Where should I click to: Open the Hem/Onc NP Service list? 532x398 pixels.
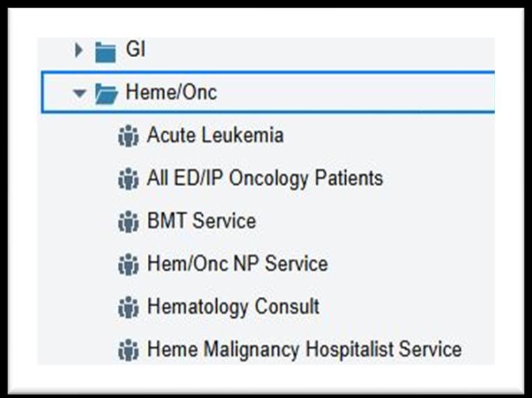tap(237, 264)
